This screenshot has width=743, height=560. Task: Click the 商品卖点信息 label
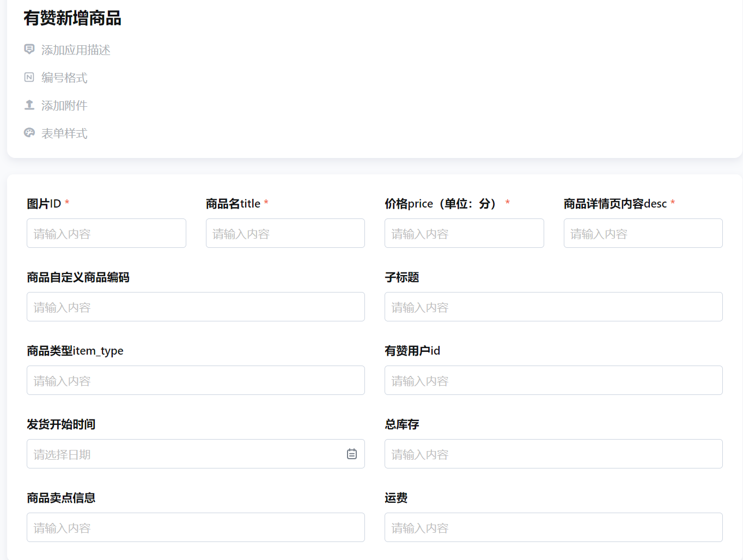(x=61, y=498)
